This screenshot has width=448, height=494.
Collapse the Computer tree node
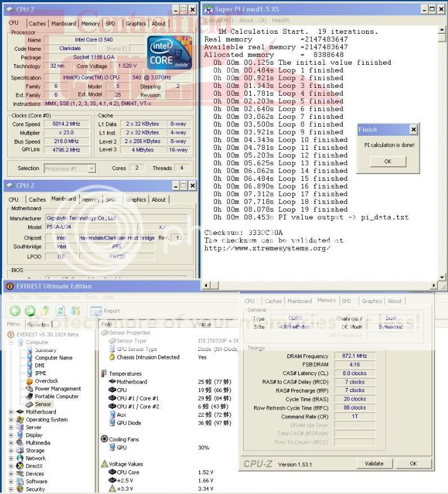click(x=11, y=342)
